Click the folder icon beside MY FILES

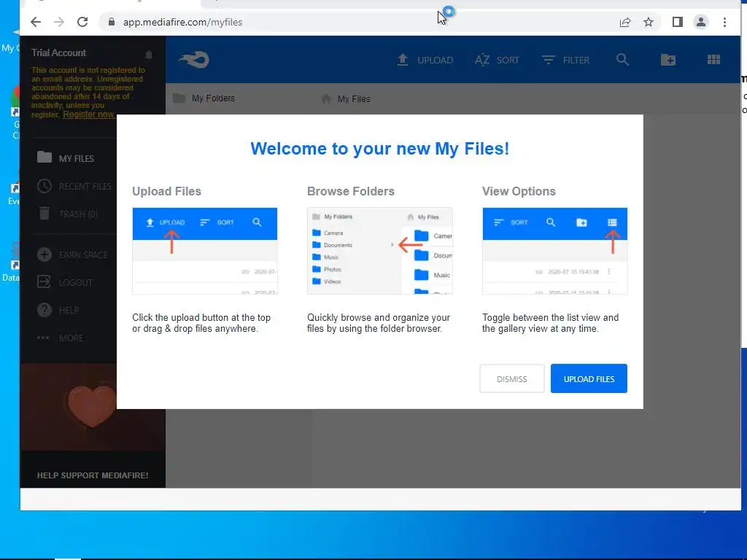click(44, 157)
